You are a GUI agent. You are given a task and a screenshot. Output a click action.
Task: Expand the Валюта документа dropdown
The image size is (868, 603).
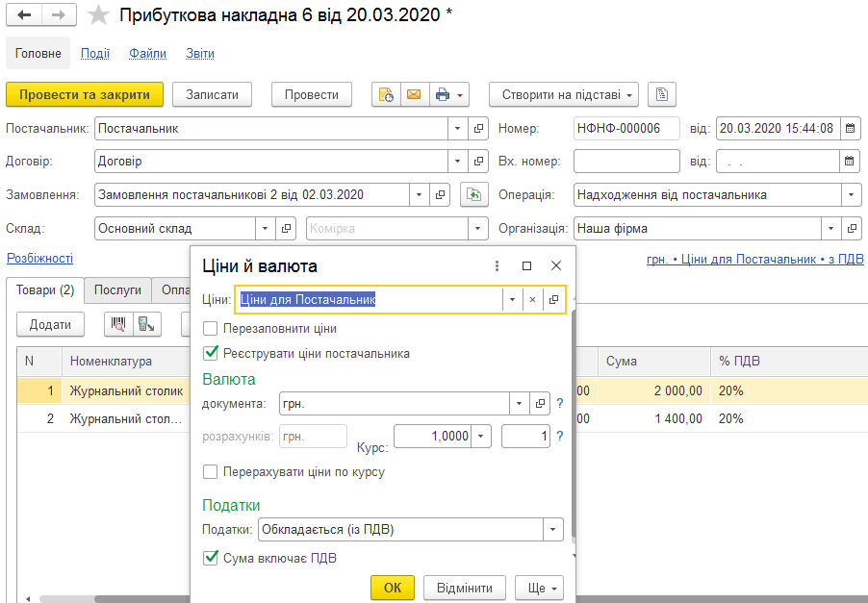click(x=520, y=403)
